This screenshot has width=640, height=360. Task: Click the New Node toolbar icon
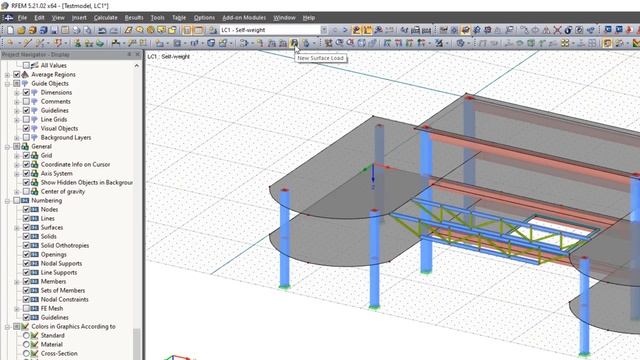10,43
